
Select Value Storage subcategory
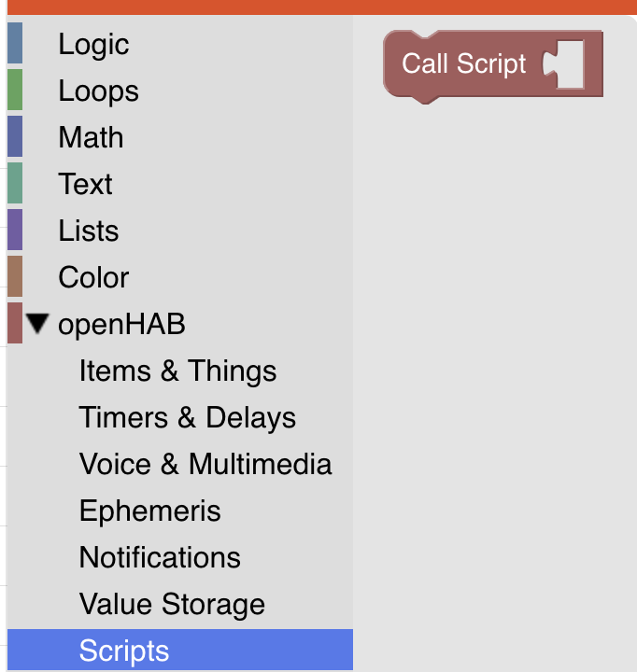[x=172, y=605]
